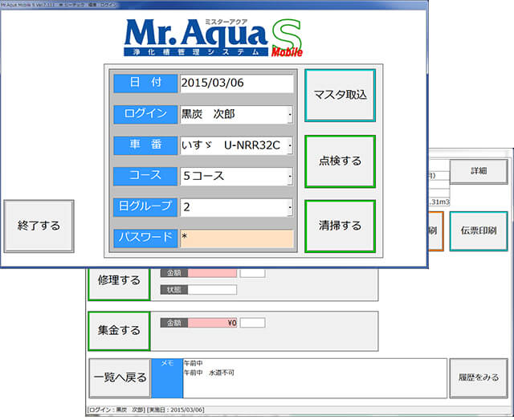The image size is (514, 420).
Task: Open the コース selection dropdown
Action: 290,176
